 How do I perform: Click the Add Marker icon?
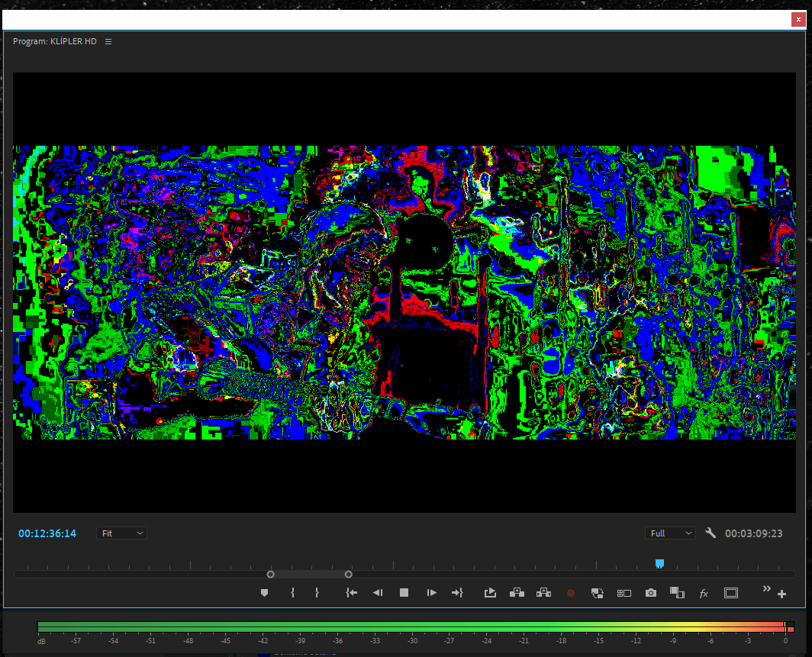pyautogui.click(x=264, y=592)
